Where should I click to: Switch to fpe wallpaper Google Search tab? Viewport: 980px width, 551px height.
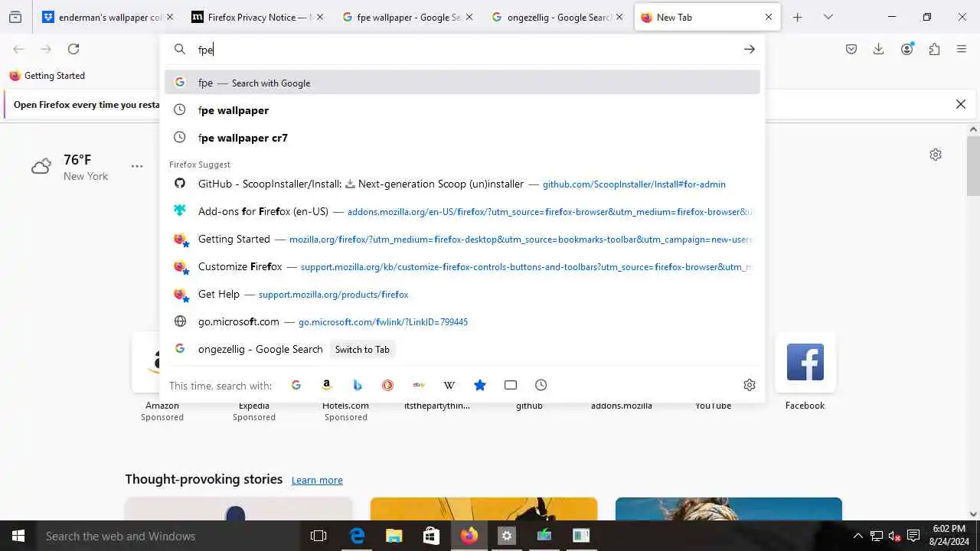407,17
